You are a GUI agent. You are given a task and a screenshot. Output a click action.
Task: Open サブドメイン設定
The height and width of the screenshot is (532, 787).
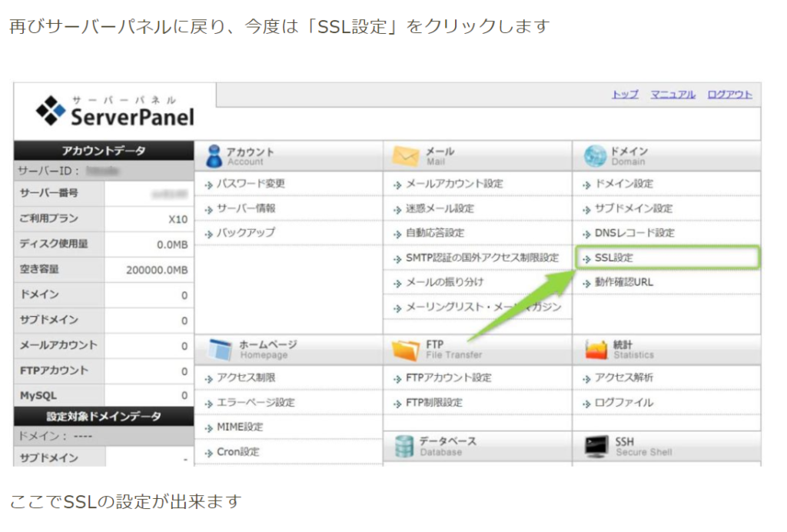(633, 208)
